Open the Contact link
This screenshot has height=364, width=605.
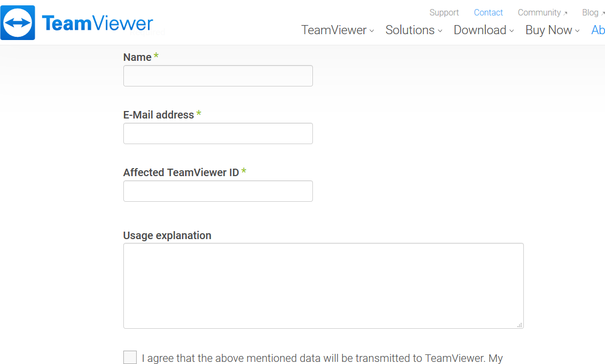(x=488, y=13)
